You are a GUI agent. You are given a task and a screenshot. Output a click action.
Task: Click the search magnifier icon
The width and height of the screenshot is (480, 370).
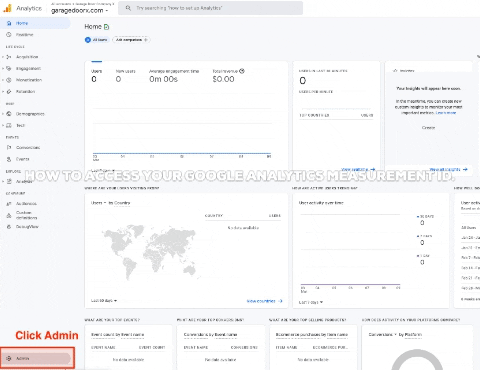click(128, 8)
